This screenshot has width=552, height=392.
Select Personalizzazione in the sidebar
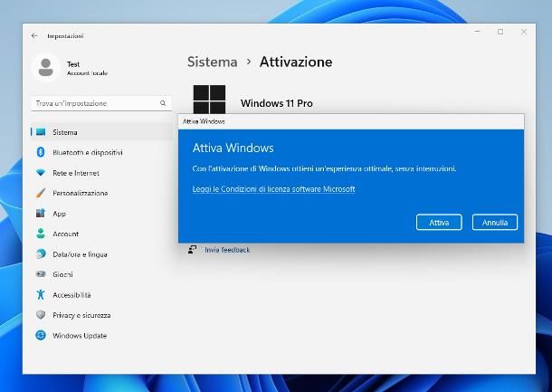point(101,193)
